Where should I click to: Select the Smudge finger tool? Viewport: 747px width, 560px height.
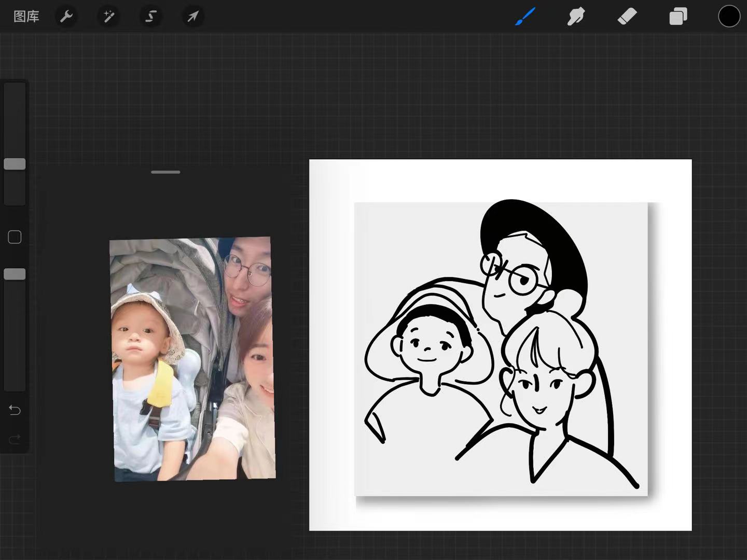pyautogui.click(x=576, y=17)
